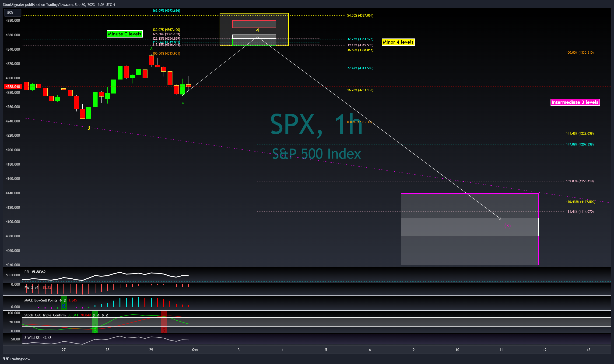Select fib label '0.00% (4238.630)'
Screen dimensions: 614x364
[359, 122]
